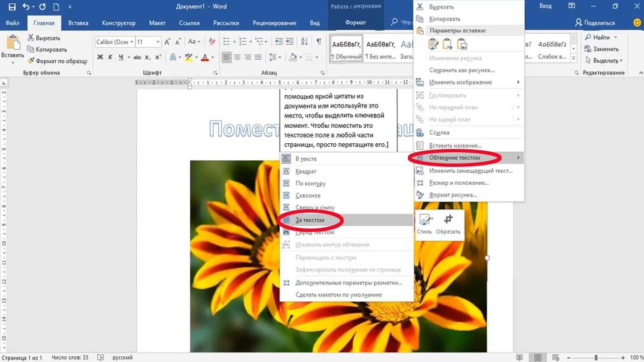Image resolution: width=644 pixels, height=362 pixels.
Task: Toggle show paragraph marks (¶)
Action: click(x=319, y=42)
